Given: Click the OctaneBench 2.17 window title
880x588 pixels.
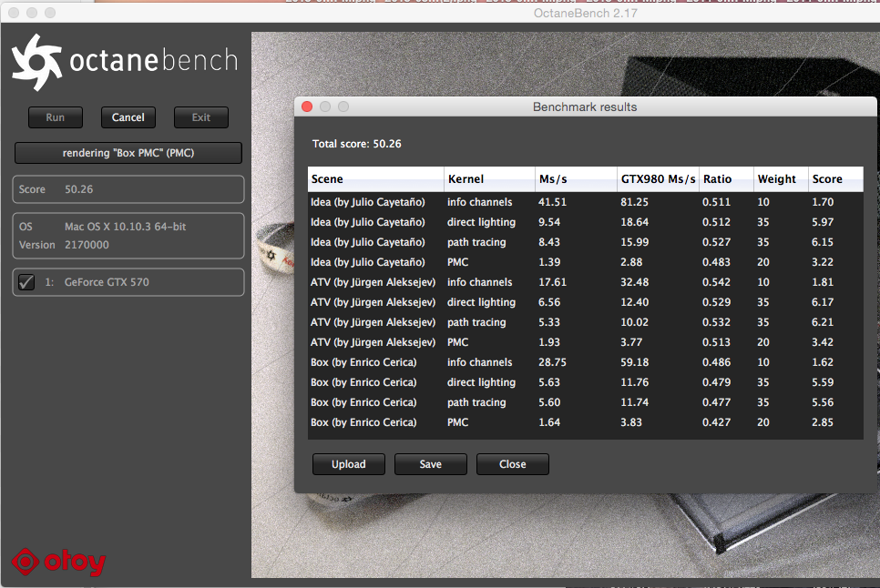Looking at the screenshot, I should (586, 13).
